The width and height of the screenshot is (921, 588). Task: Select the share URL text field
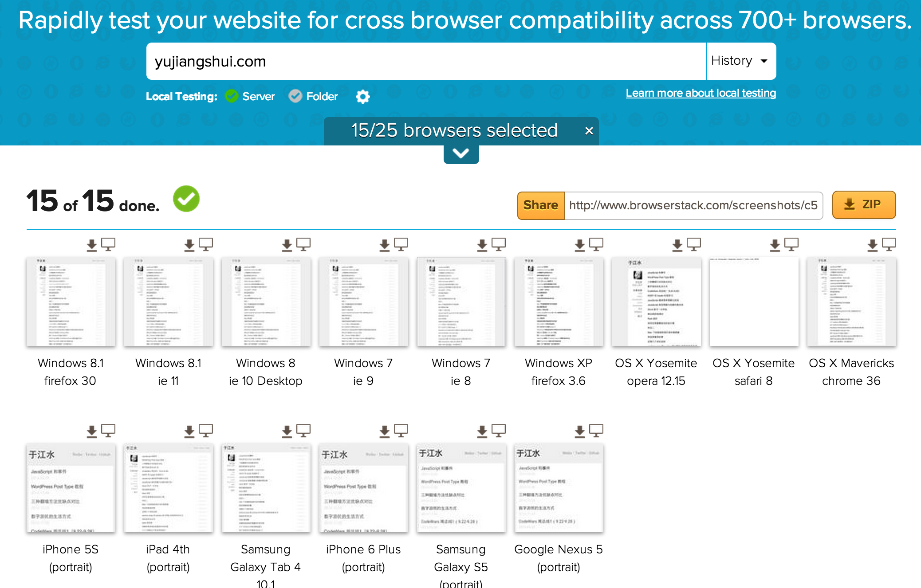pos(694,205)
